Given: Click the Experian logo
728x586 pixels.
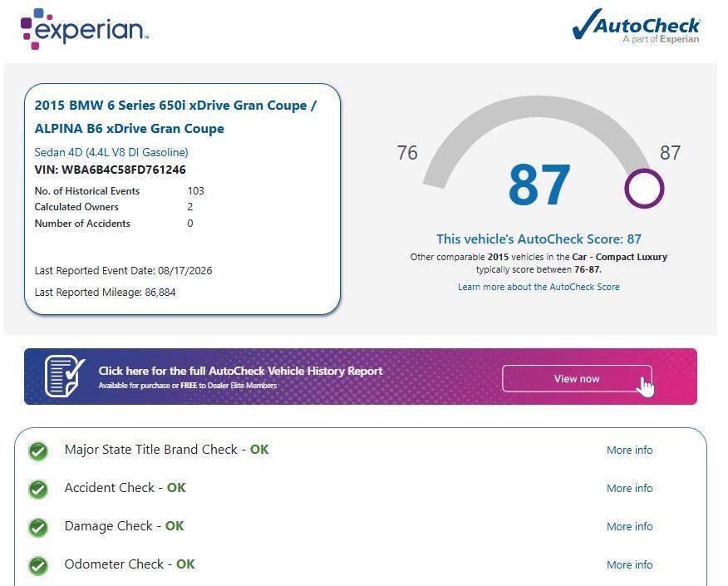Looking at the screenshot, I should 85,29.
